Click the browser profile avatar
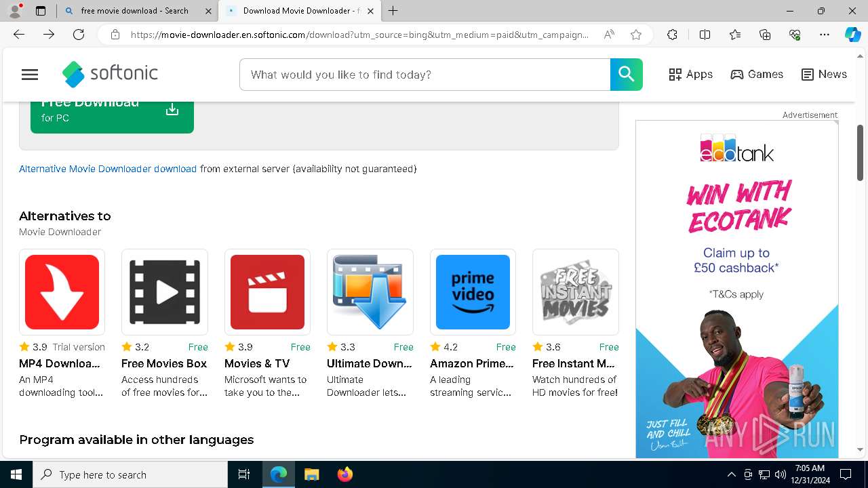 point(15,11)
